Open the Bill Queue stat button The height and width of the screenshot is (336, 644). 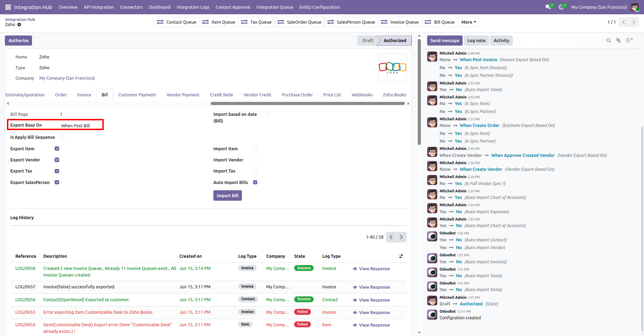point(440,22)
